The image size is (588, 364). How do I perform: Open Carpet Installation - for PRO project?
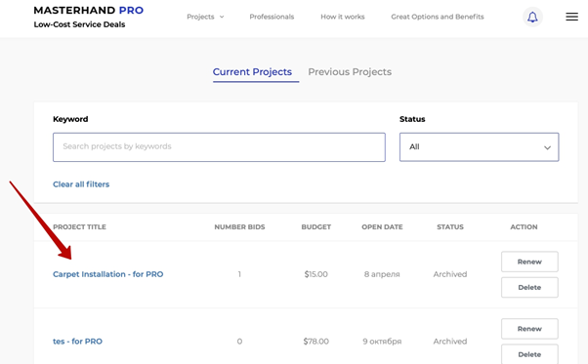[108, 274]
